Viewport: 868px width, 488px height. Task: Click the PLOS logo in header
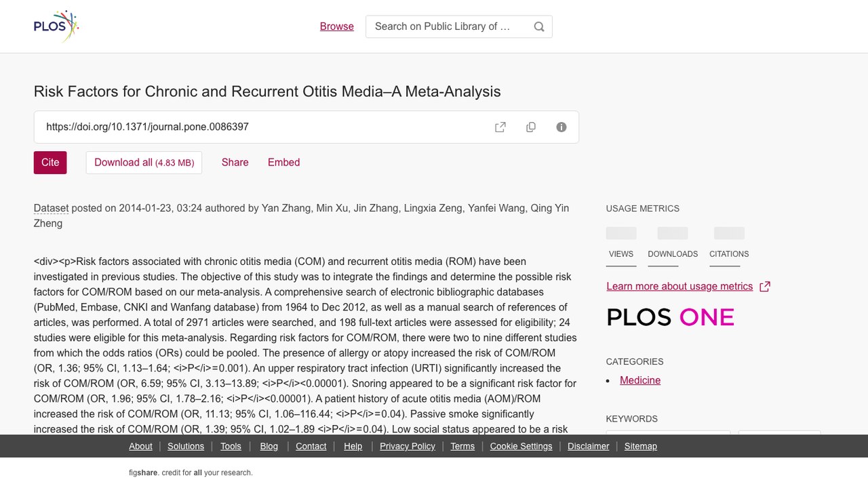click(x=56, y=26)
